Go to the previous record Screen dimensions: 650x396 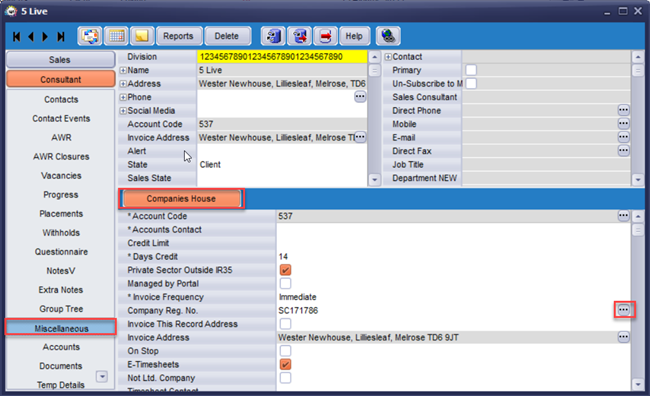point(31,36)
